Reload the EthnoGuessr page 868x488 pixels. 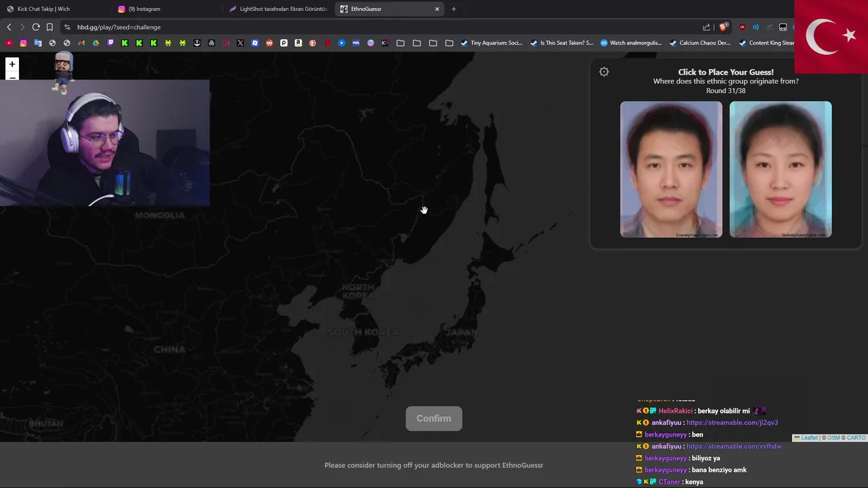pyautogui.click(x=36, y=27)
